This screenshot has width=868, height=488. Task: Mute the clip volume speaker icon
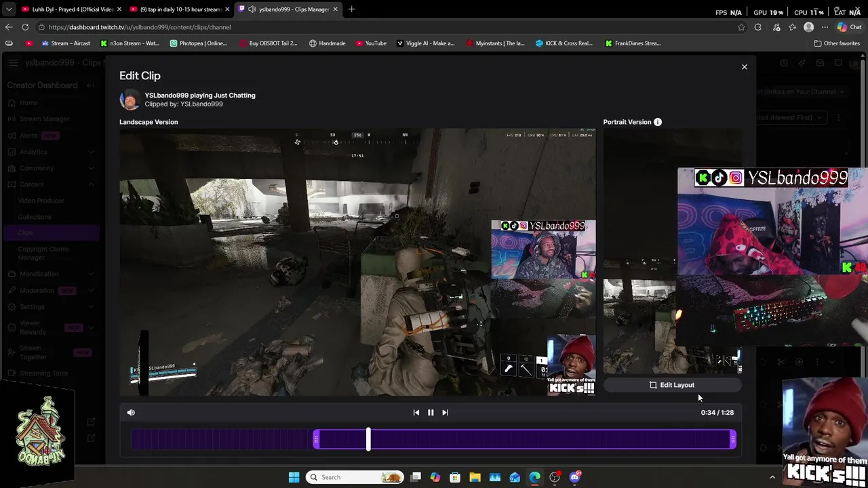click(131, 412)
